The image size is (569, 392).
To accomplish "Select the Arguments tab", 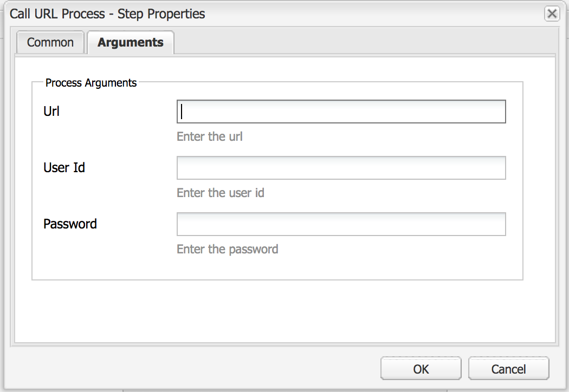I will [x=131, y=42].
